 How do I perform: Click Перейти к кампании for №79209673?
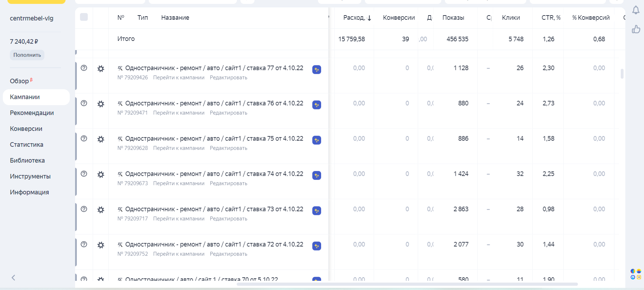pos(179,183)
